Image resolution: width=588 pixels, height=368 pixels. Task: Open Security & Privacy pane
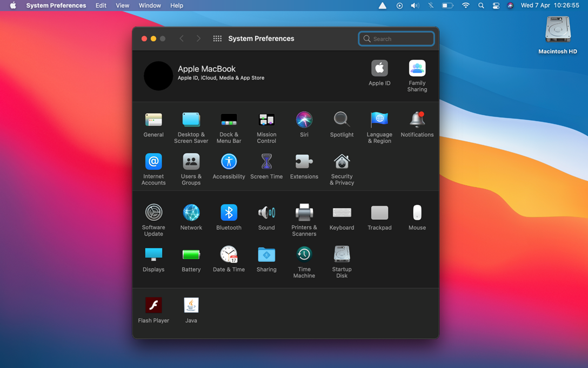coord(342,162)
